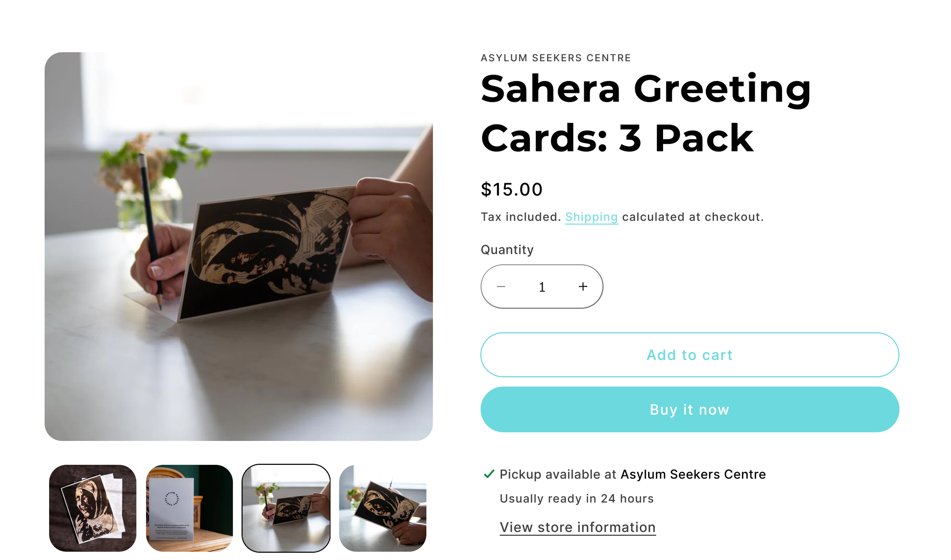951x560 pixels.
Task: Add the greeting cards to cart
Action: pos(690,355)
